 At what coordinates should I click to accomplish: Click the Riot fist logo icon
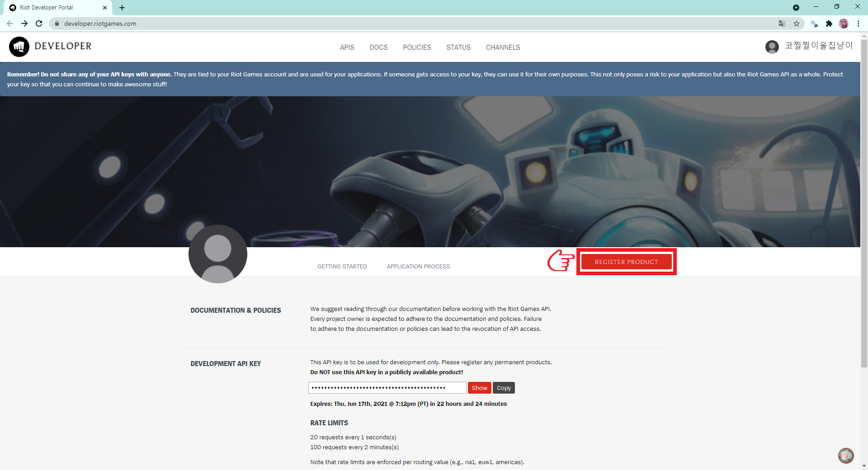pyautogui.click(x=19, y=47)
